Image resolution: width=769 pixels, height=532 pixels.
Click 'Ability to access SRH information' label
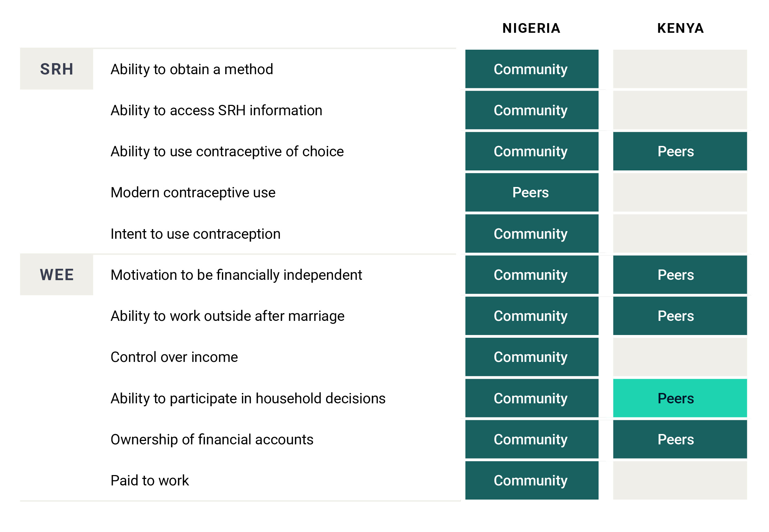click(216, 110)
